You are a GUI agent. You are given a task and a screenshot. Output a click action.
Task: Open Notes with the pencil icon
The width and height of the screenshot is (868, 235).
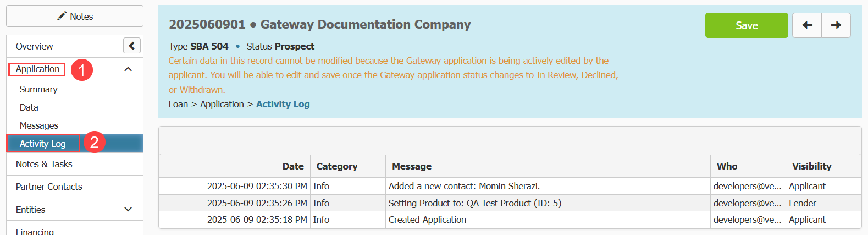point(75,16)
